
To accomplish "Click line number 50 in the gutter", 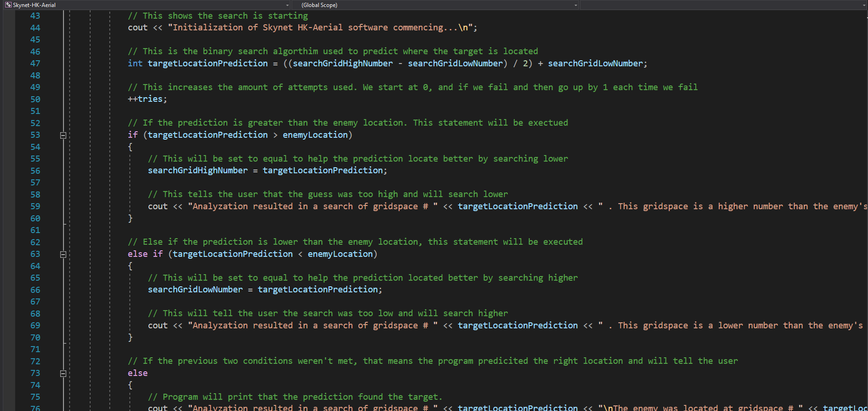I will pos(35,99).
